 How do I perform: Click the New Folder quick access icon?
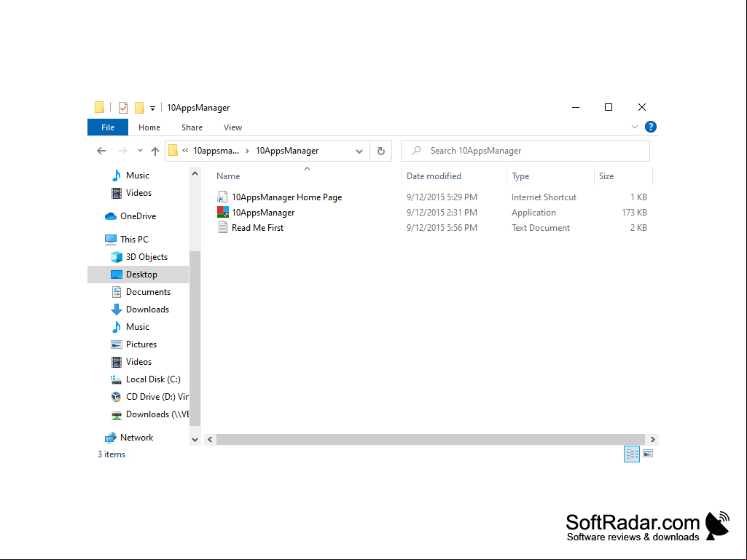(139, 108)
